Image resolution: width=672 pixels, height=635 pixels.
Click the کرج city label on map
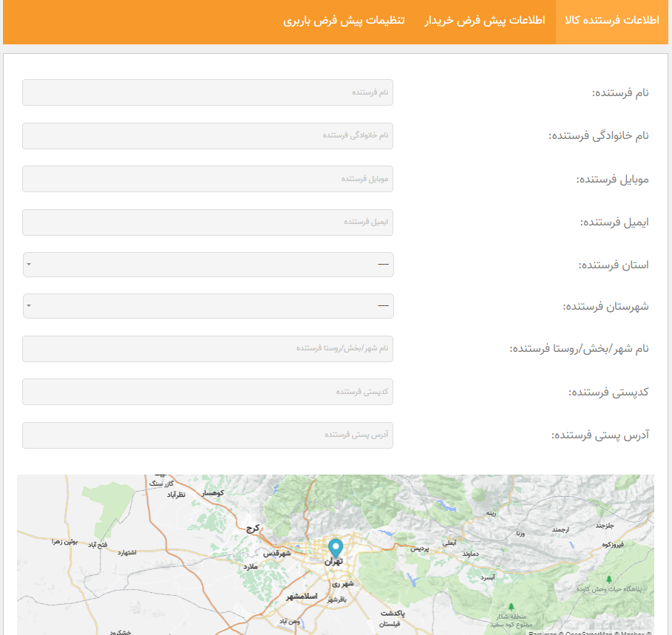[254, 529]
